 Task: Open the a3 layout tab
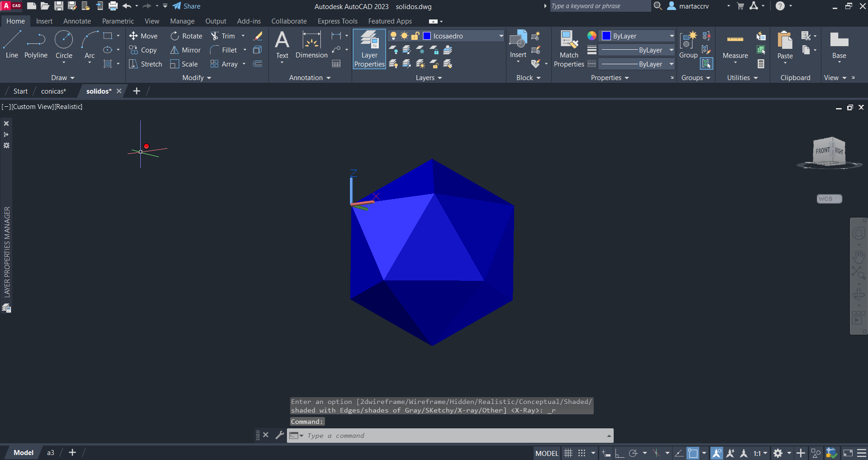point(51,453)
